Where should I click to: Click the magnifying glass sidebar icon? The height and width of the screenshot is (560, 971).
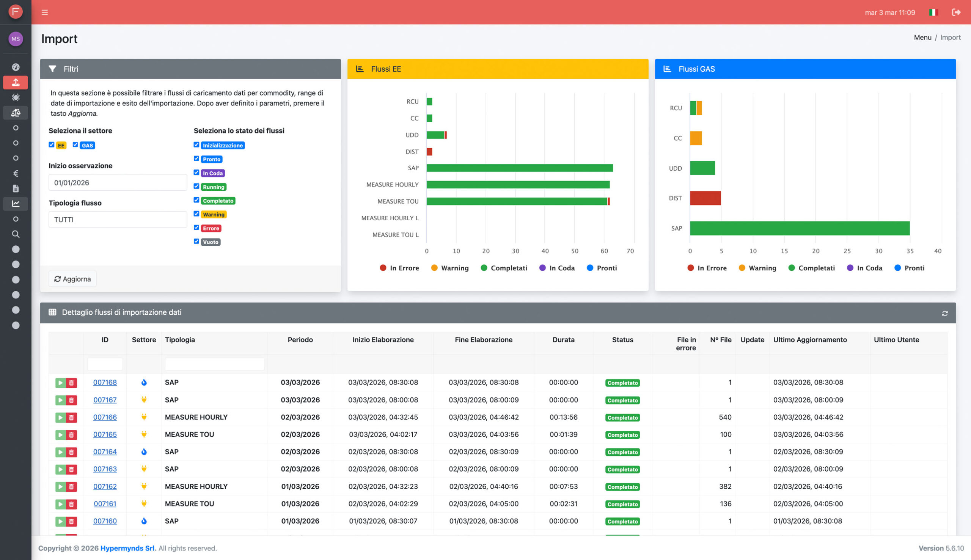(16, 234)
